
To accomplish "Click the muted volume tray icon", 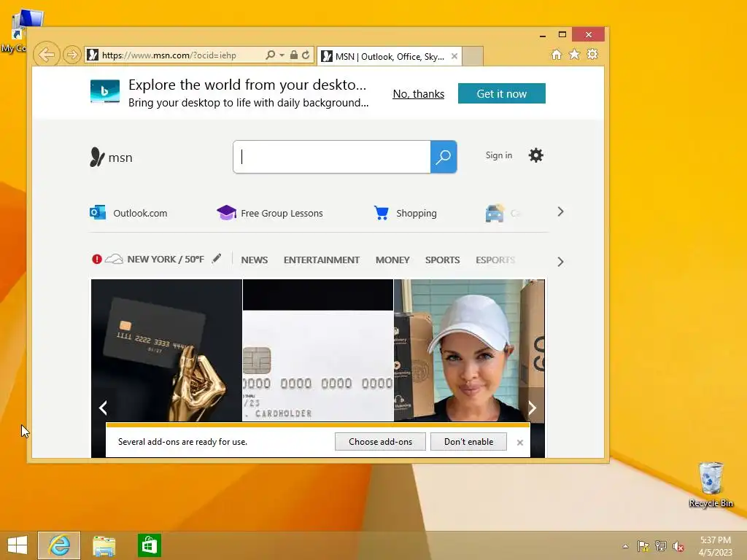I will tap(678, 547).
